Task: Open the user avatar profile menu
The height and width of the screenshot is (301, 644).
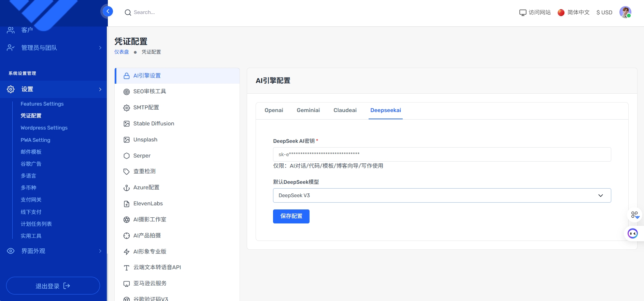Action: pyautogui.click(x=625, y=12)
